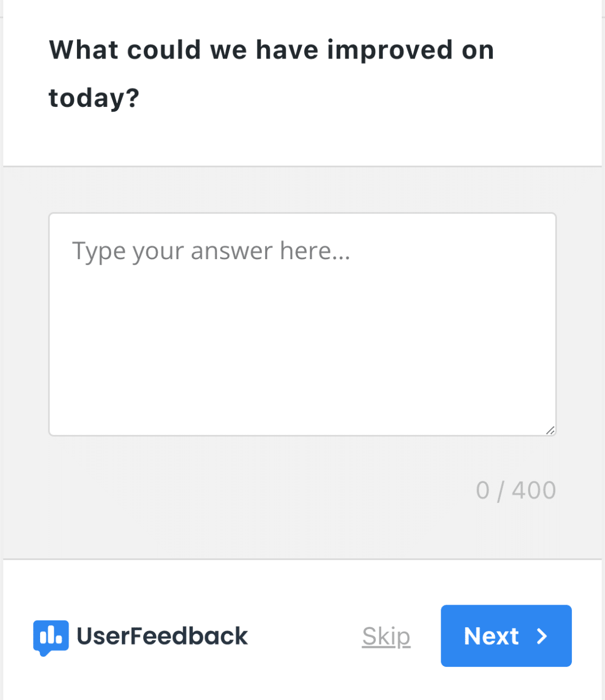Click the word "improved" in the heading

(390, 50)
